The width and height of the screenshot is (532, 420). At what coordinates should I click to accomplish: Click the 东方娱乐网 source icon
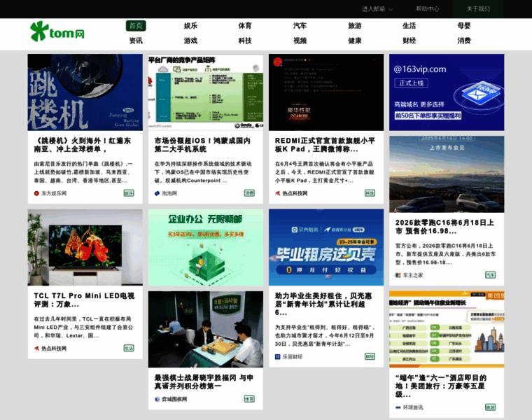pos(36,193)
